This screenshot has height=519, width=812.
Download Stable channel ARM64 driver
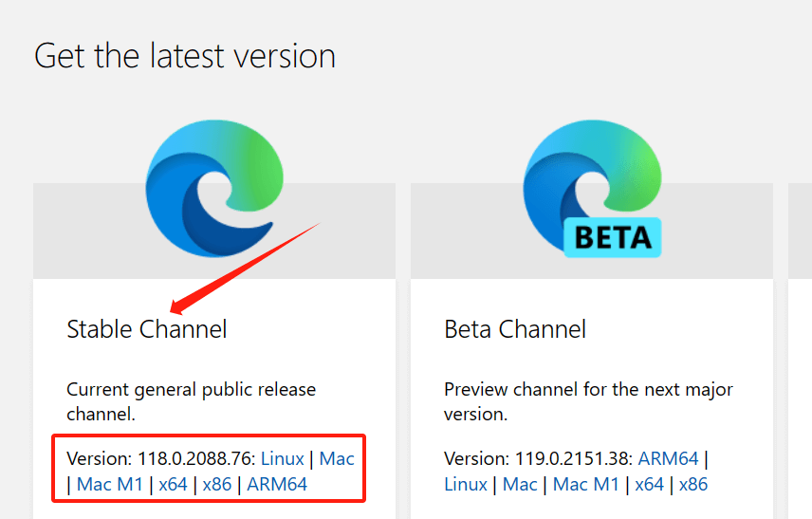coord(277,484)
